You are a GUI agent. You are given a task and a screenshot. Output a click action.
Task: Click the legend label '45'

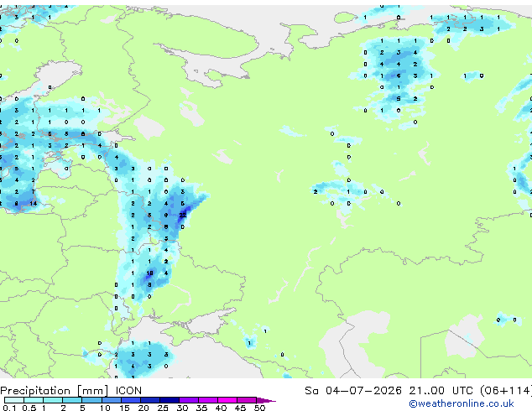240,408
